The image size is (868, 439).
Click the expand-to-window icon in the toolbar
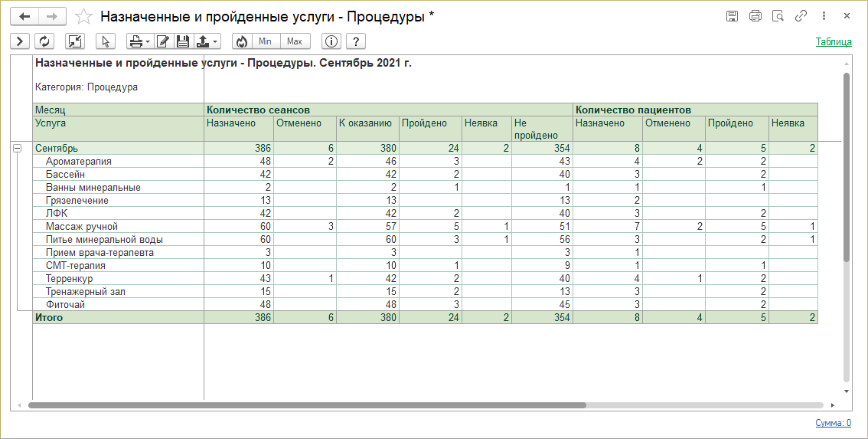click(75, 41)
